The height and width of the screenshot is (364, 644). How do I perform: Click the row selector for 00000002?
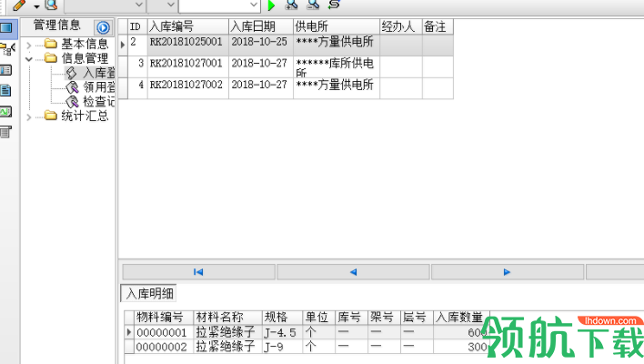[129, 347]
